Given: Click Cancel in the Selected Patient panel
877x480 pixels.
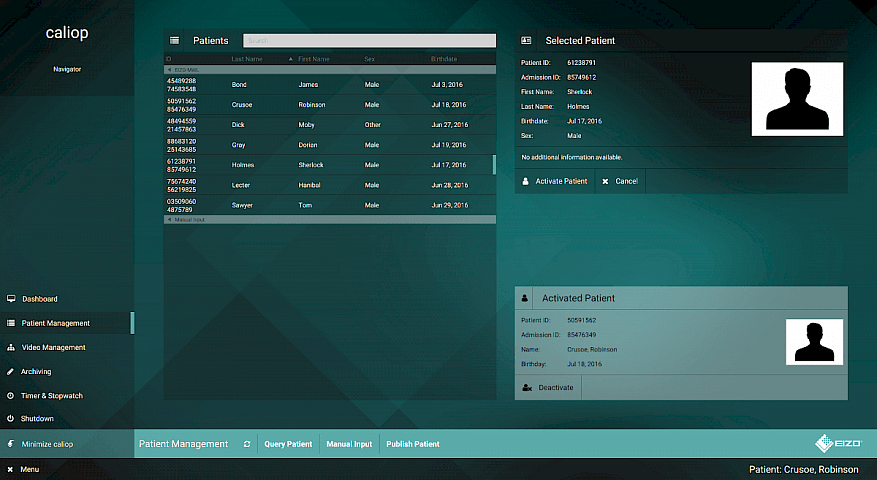Looking at the screenshot, I should 620,181.
